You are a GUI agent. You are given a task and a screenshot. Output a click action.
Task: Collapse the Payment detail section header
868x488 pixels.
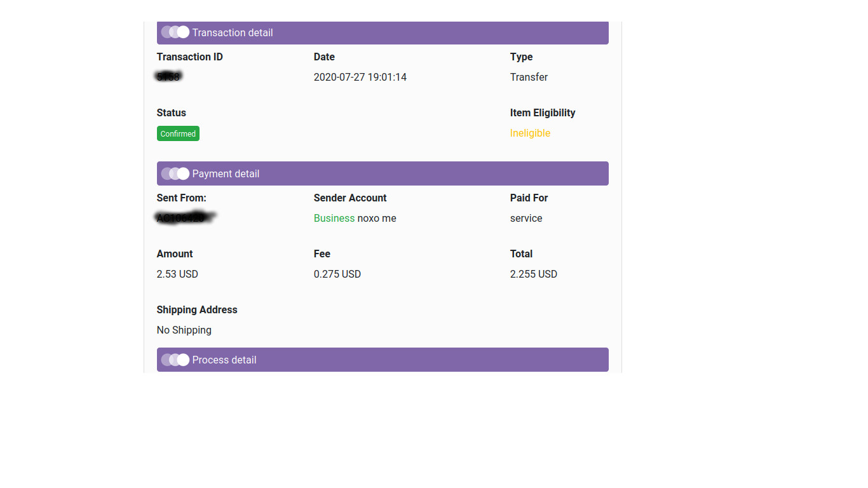[383, 173]
